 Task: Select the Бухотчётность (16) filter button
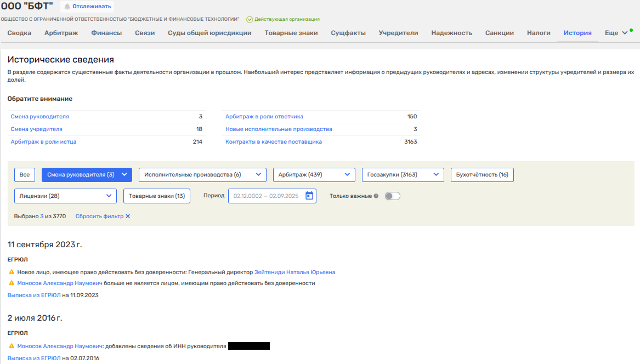point(482,175)
